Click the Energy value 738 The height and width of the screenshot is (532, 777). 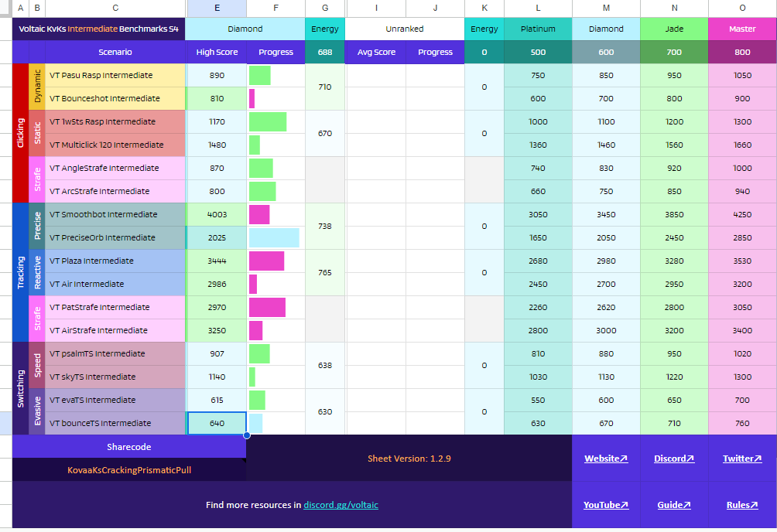tap(325, 227)
